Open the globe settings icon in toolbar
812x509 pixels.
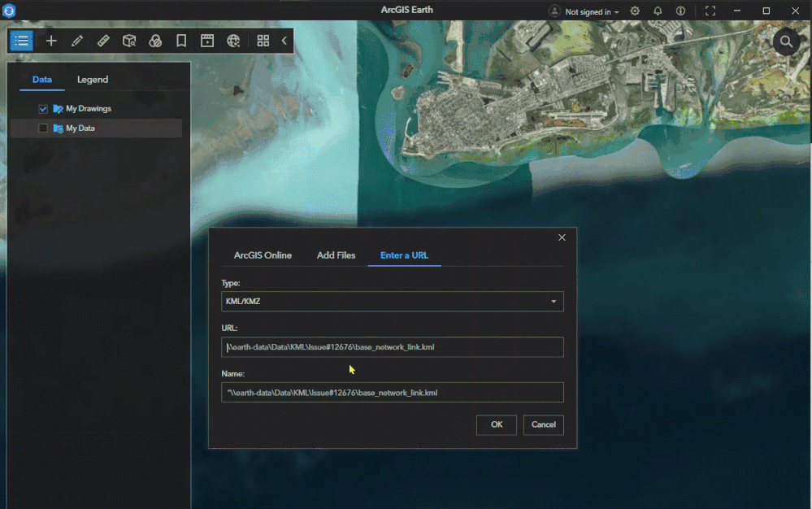(x=233, y=41)
